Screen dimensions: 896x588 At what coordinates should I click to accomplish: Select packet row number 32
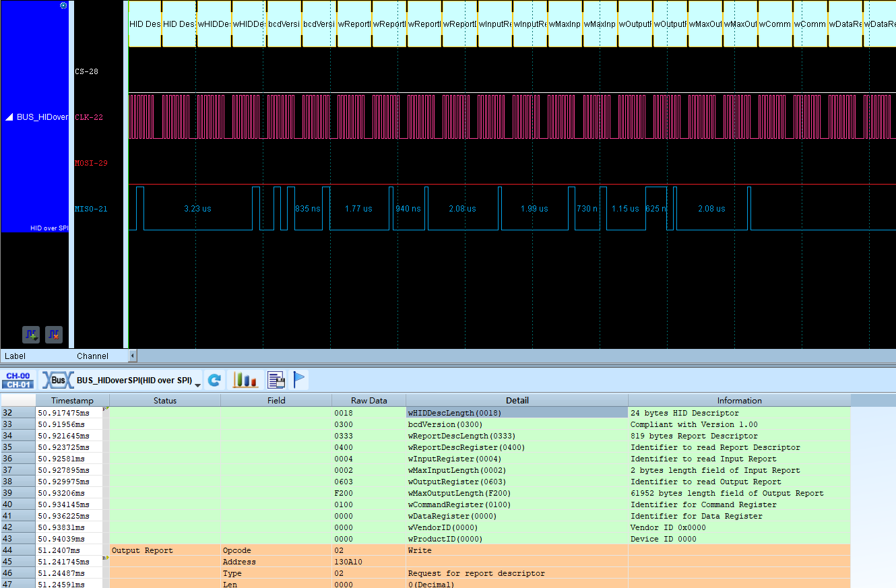pyautogui.click(x=18, y=413)
